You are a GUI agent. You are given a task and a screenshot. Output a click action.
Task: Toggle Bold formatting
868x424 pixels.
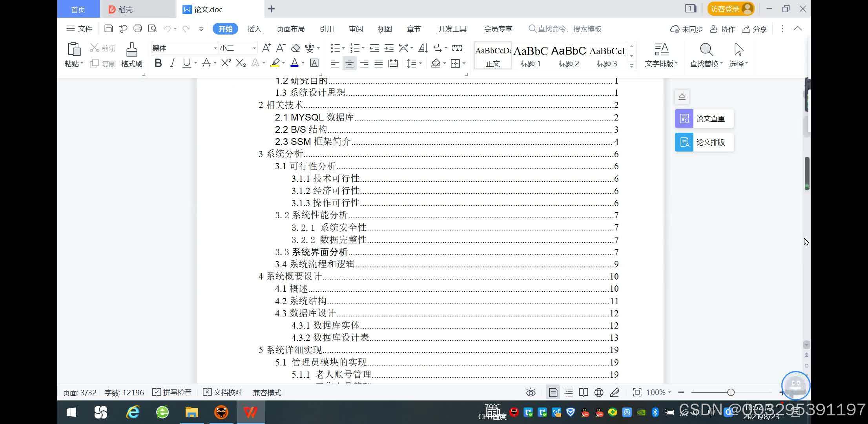(158, 63)
